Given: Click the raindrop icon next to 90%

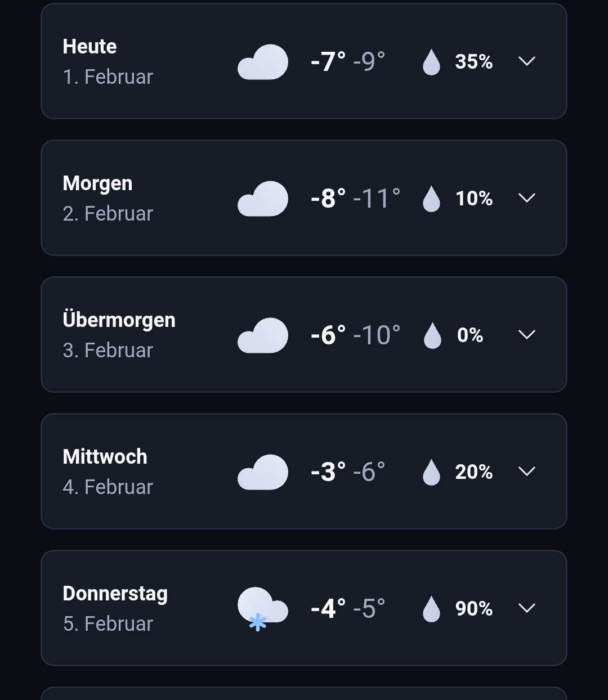Looking at the screenshot, I should pyautogui.click(x=431, y=609).
